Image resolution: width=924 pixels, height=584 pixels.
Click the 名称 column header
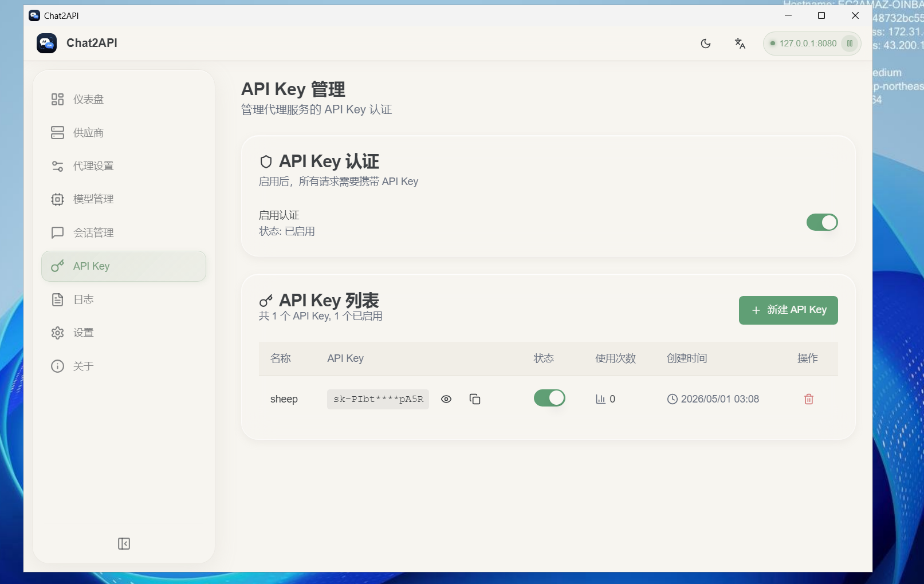281,358
